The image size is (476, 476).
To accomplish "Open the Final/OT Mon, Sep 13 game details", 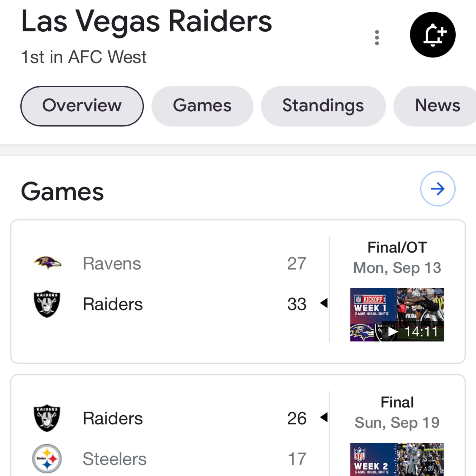I will (397, 258).
